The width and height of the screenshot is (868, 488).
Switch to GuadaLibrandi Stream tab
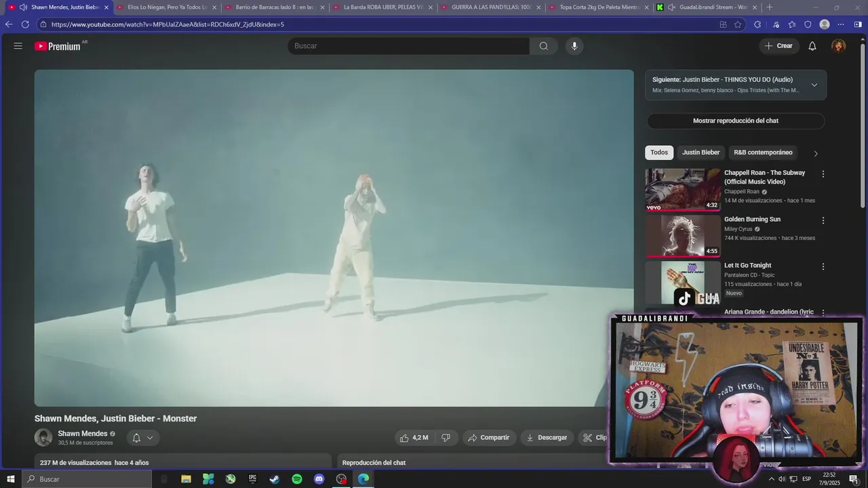707,7
